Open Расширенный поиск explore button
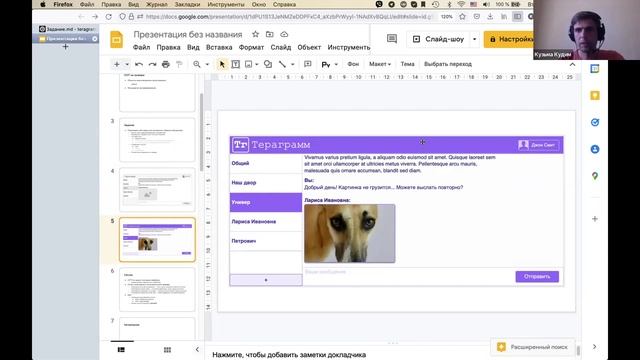The width and height of the screenshot is (640, 360). (x=533, y=347)
